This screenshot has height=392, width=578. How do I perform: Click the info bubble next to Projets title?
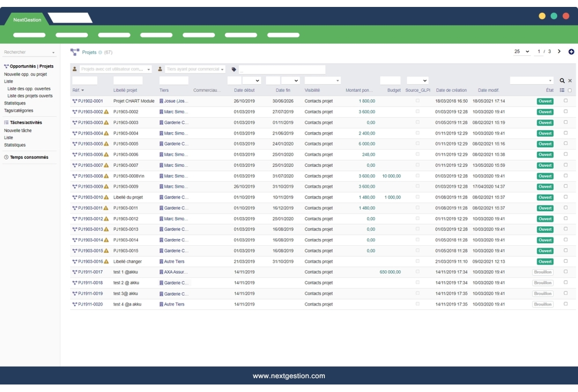(x=99, y=51)
